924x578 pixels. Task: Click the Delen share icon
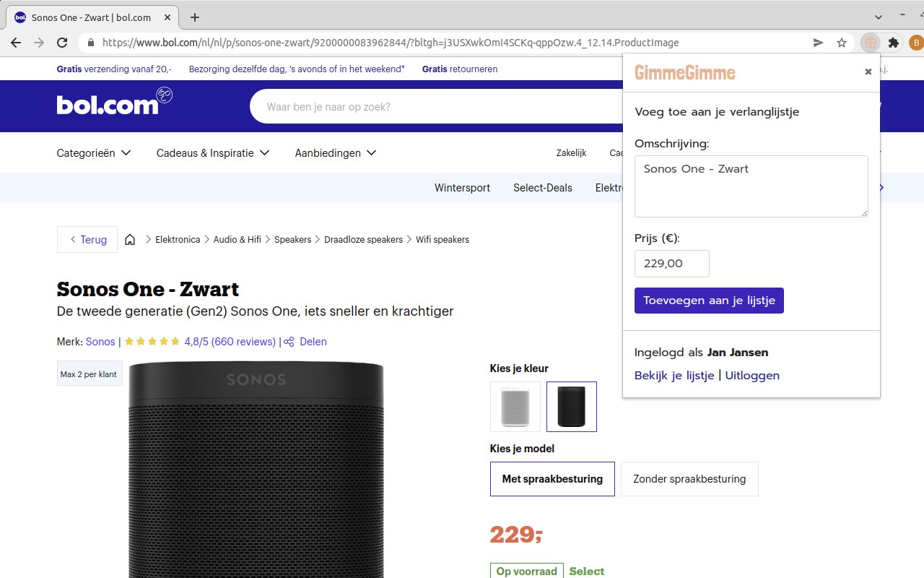pyautogui.click(x=289, y=342)
